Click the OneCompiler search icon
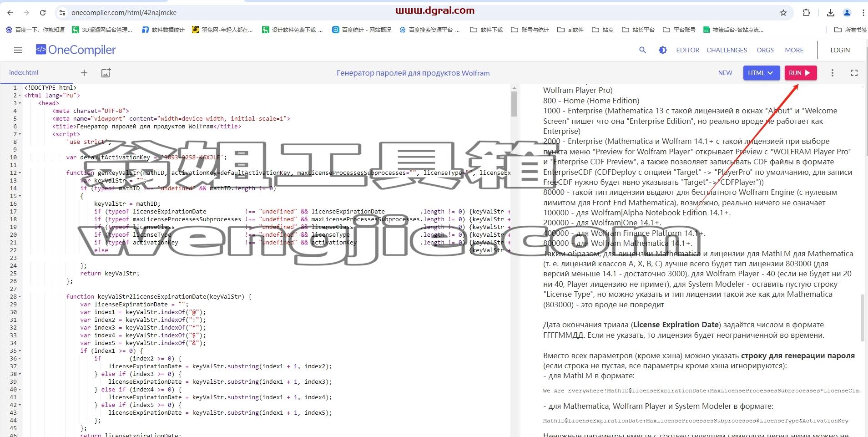Viewport: 868px width, 437px height. [x=642, y=50]
